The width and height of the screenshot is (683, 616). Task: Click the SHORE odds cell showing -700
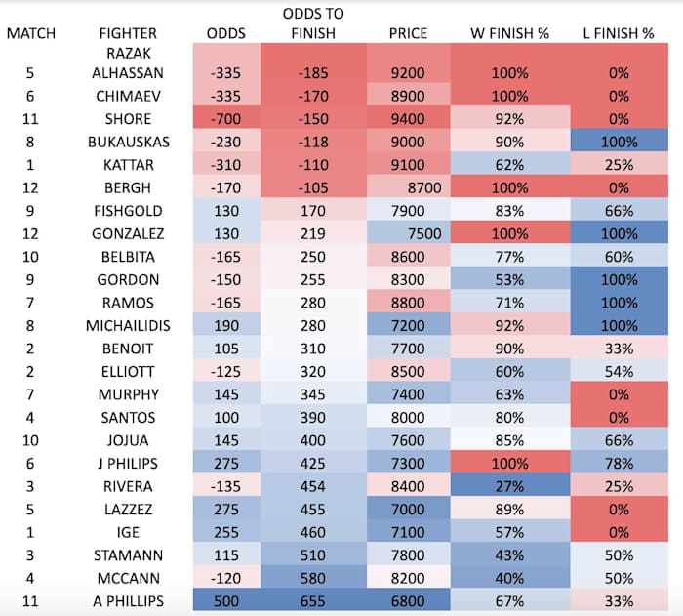coord(226,119)
